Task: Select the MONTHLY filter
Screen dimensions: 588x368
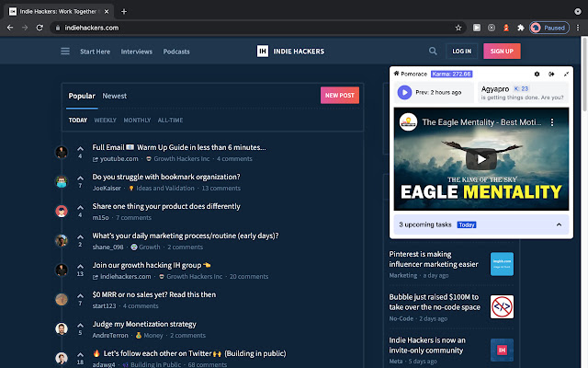Action: tap(137, 121)
